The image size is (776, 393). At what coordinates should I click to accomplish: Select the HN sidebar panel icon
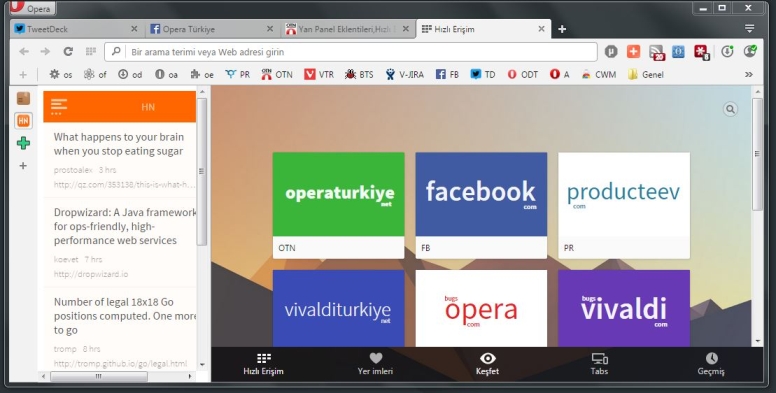(23, 120)
